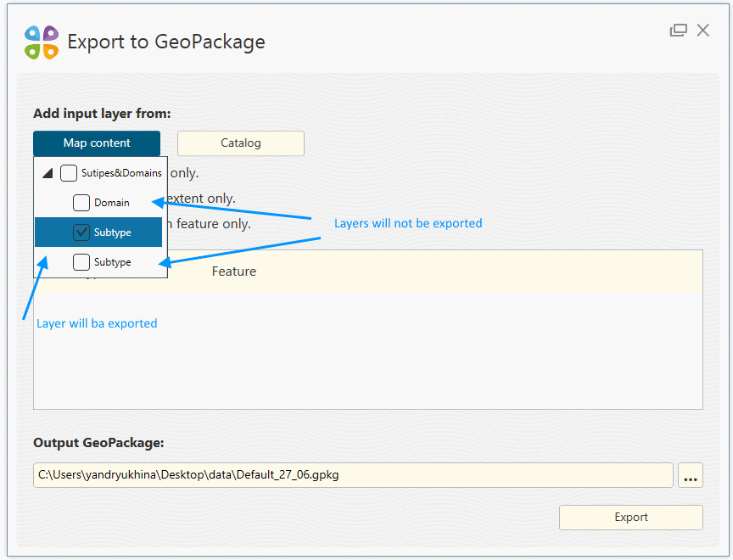Click the 'Layers will not be exported' annotation
Viewport: 733px width, 560px height.
tap(408, 223)
